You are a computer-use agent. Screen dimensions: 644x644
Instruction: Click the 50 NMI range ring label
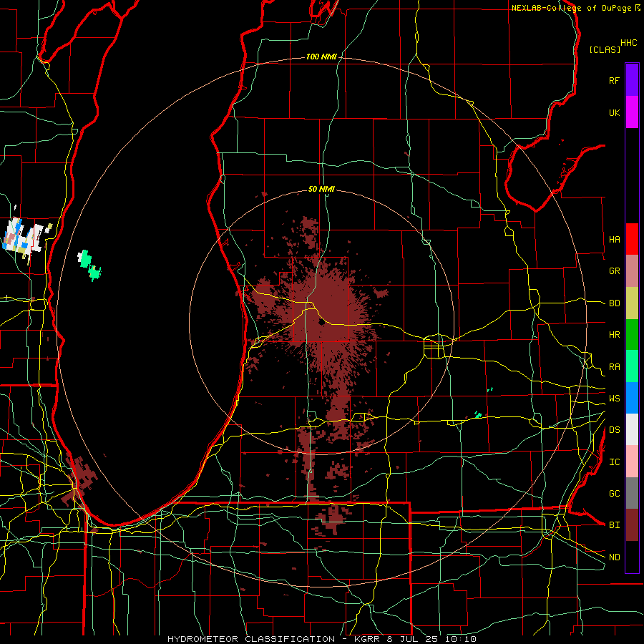(321, 189)
